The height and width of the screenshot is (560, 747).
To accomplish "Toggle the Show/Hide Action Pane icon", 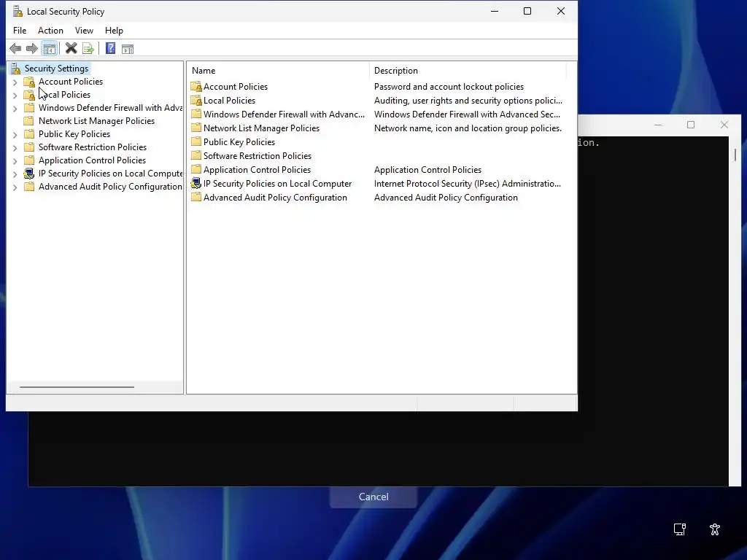I will pyautogui.click(x=128, y=49).
